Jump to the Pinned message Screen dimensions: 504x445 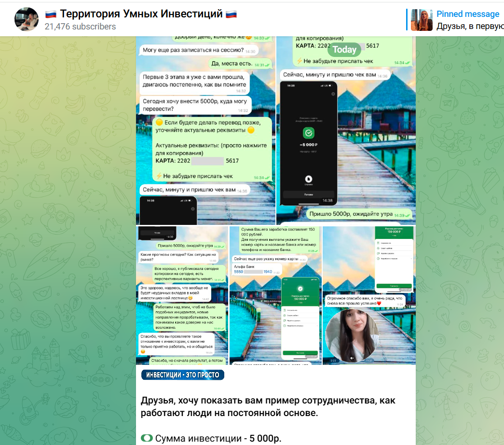[x=467, y=14]
